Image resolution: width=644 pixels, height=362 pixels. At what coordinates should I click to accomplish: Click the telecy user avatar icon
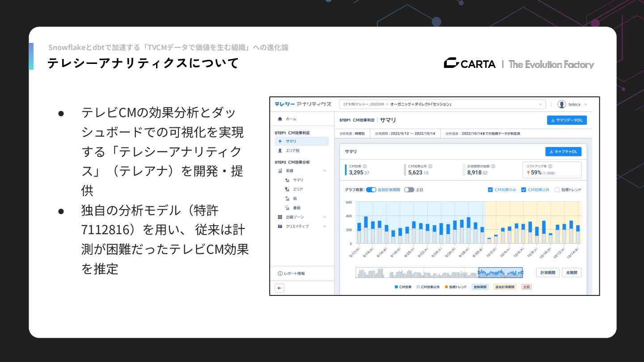pyautogui.click(x=562, y=104)
